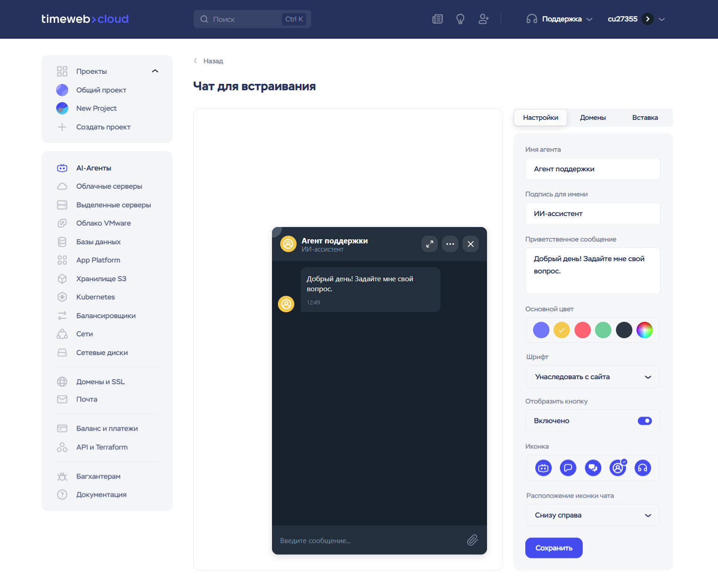Switch to the Вставка tab
This screenshot has width=718, height=588.
tap(645, 118)
